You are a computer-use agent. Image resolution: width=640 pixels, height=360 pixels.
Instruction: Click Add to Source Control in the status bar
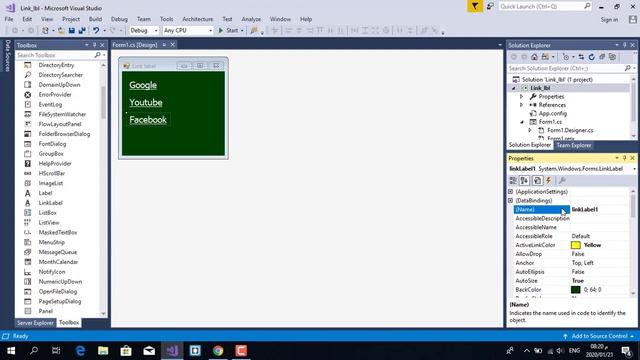[599, 336]
